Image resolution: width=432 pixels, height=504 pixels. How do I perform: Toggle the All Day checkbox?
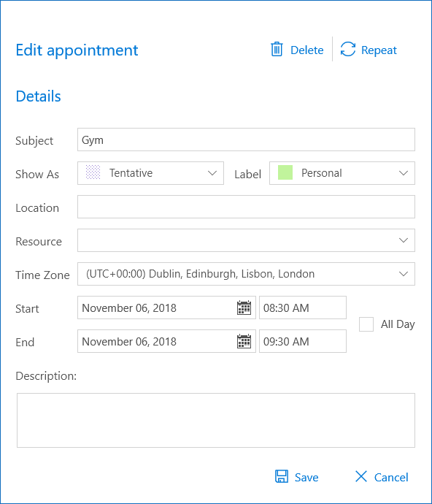click(366, 324)
